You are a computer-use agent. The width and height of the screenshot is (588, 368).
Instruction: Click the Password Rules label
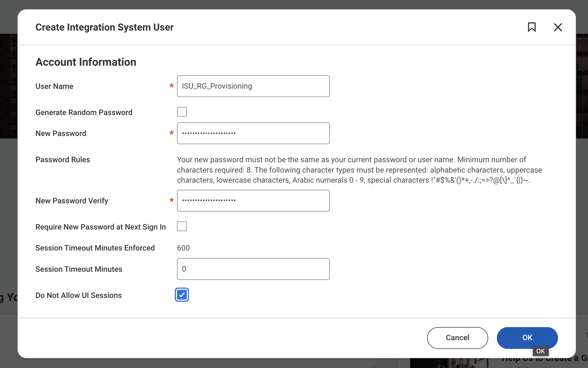[63, 159]
